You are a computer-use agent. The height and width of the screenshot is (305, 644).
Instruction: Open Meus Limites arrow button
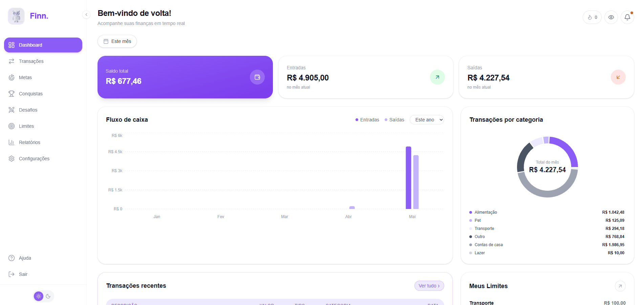[620, 286]
